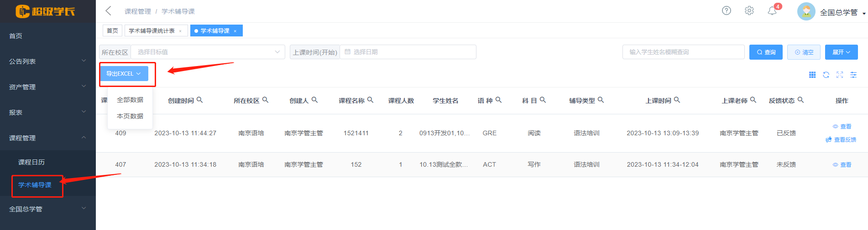Image resolution: width=868 pixels, height=230 pixels.
Task: Open 课程日历 in the sidebar
Action: tap(31, 162)
